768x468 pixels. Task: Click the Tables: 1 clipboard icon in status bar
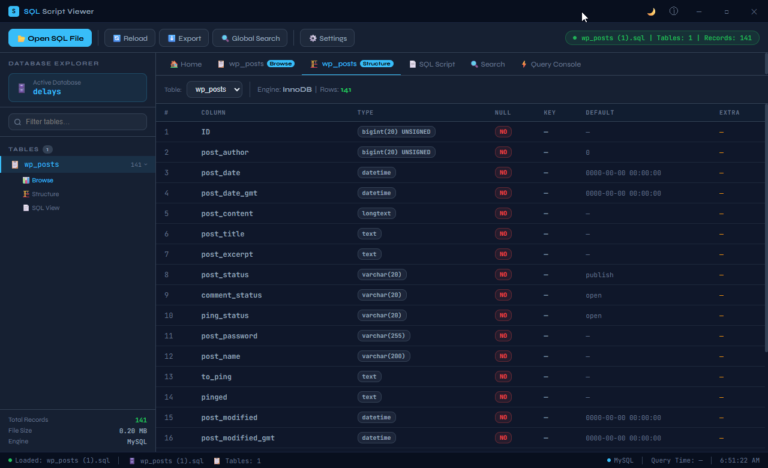pos(217,461)
